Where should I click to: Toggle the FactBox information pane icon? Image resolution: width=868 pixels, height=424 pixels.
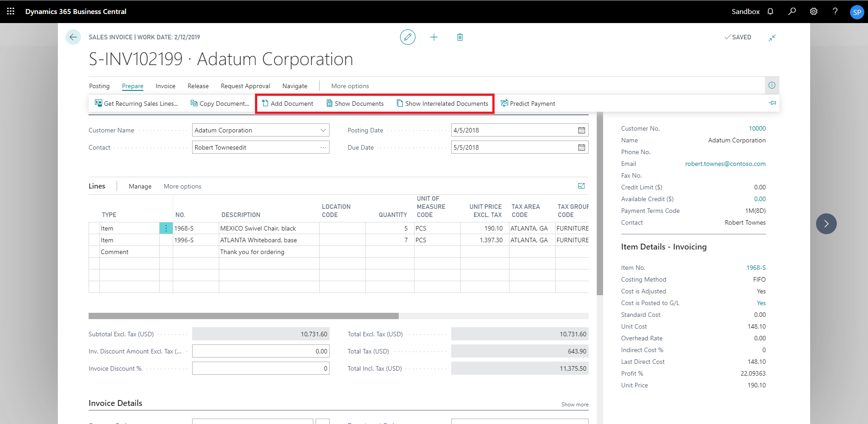[x=772, y=85]
